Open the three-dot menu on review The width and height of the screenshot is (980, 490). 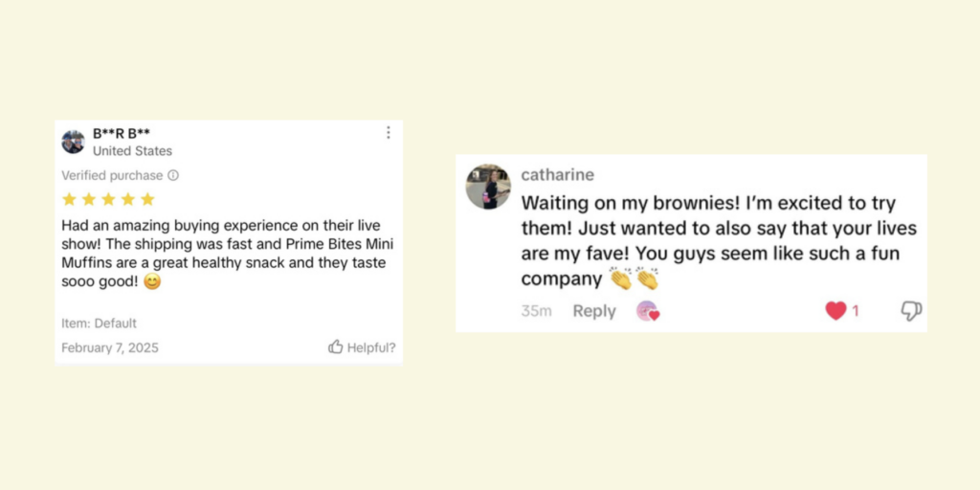[389, 132]
